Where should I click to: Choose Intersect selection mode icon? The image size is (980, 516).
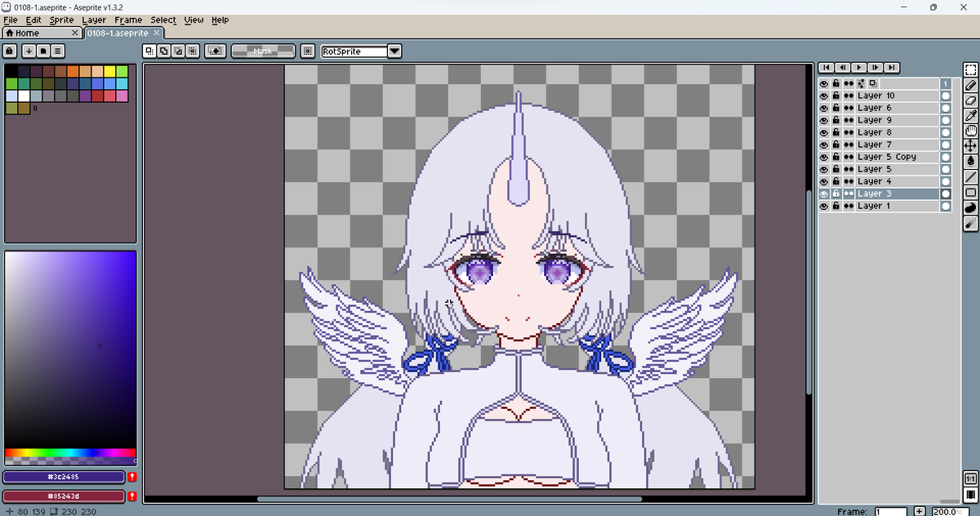[192, 51]
